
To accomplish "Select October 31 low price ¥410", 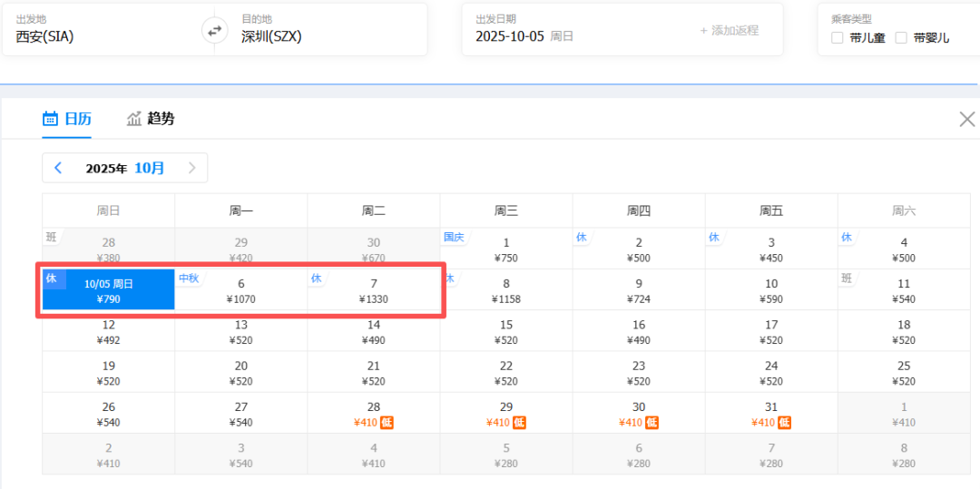I will coord(771,414).
